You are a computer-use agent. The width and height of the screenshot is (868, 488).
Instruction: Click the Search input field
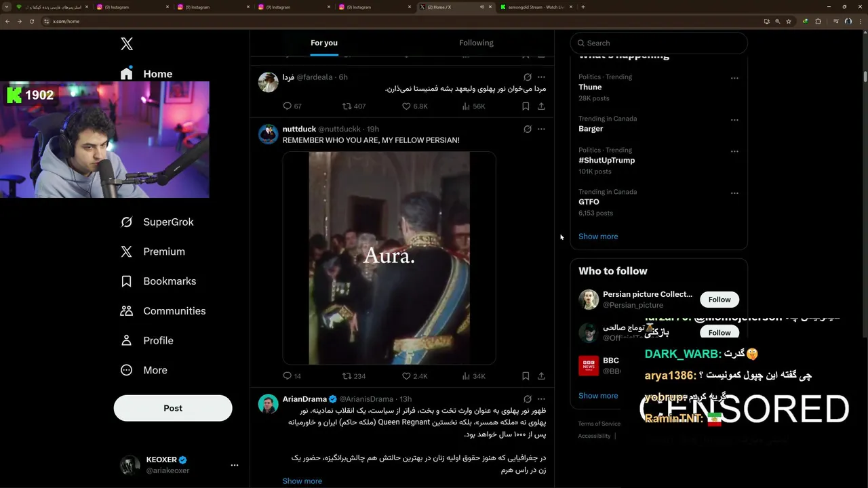click(659, 43)
